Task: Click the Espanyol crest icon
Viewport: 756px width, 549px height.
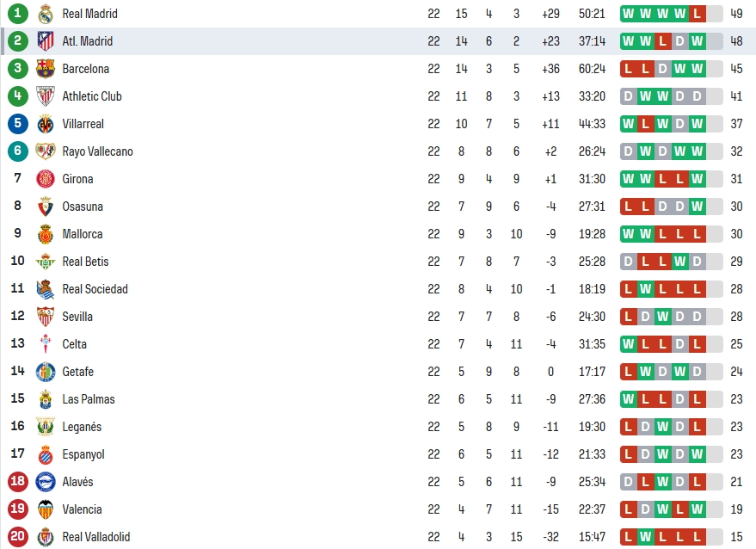Action: point(46,454)
